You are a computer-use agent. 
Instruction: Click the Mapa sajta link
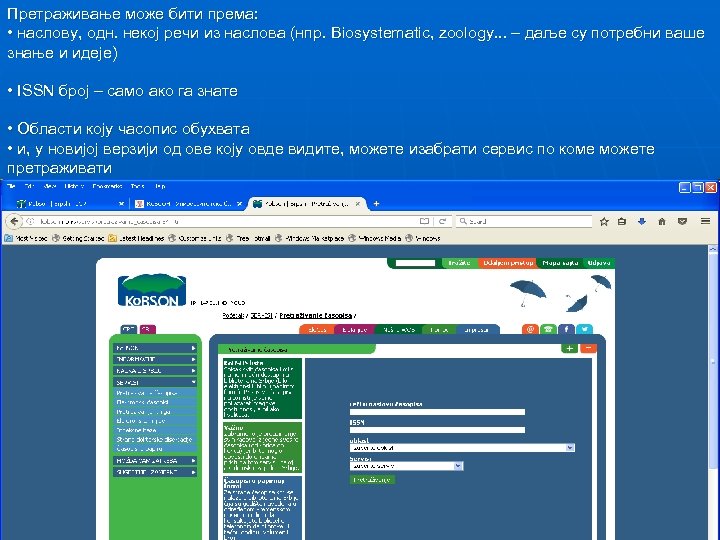[560, 263]
